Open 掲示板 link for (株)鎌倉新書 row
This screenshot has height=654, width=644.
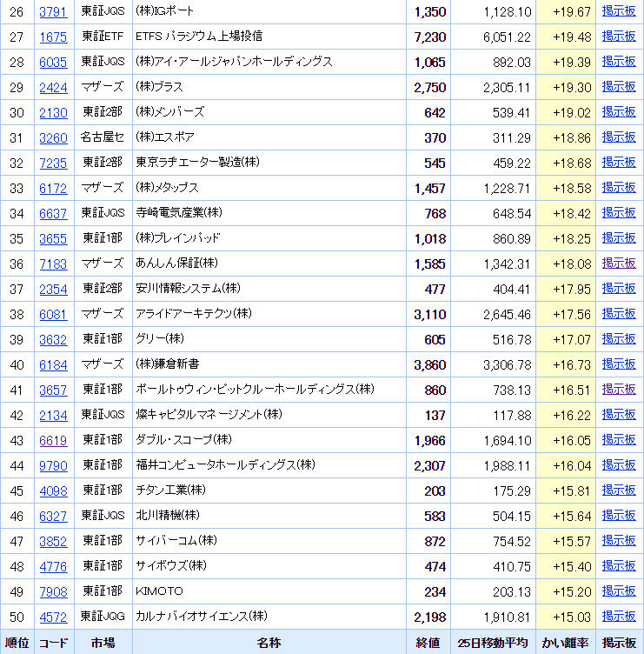619,364
